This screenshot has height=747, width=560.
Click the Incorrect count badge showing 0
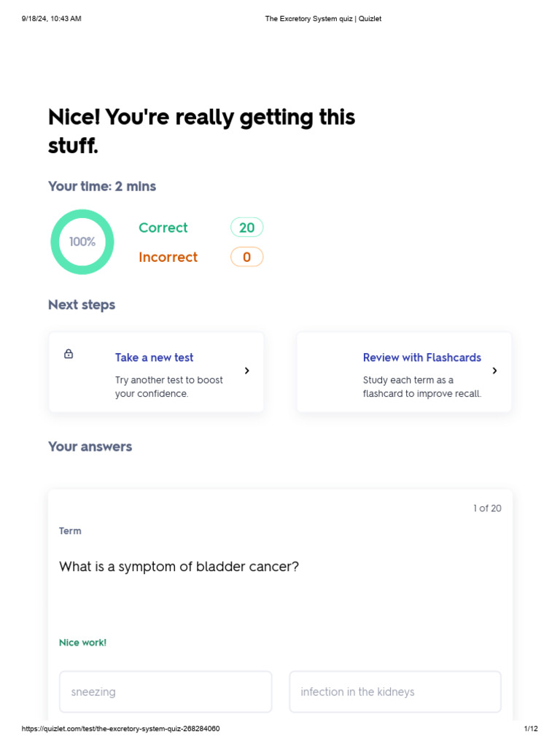(246, 258)
